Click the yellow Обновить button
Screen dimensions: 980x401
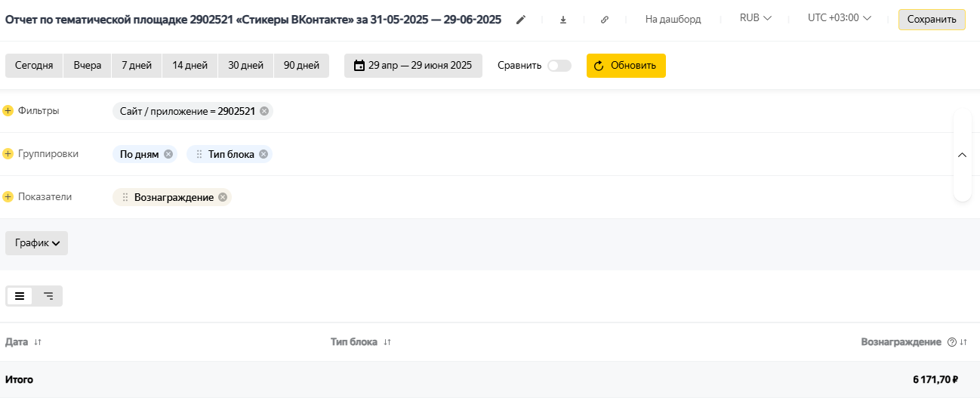coord(626,66)
